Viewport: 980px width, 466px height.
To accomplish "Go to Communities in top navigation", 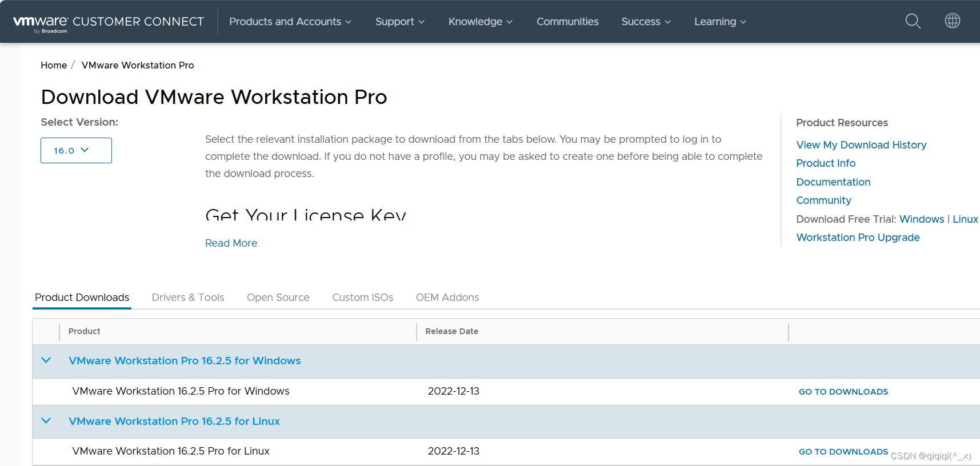I will pyautogui.click(x=567, y=22).
